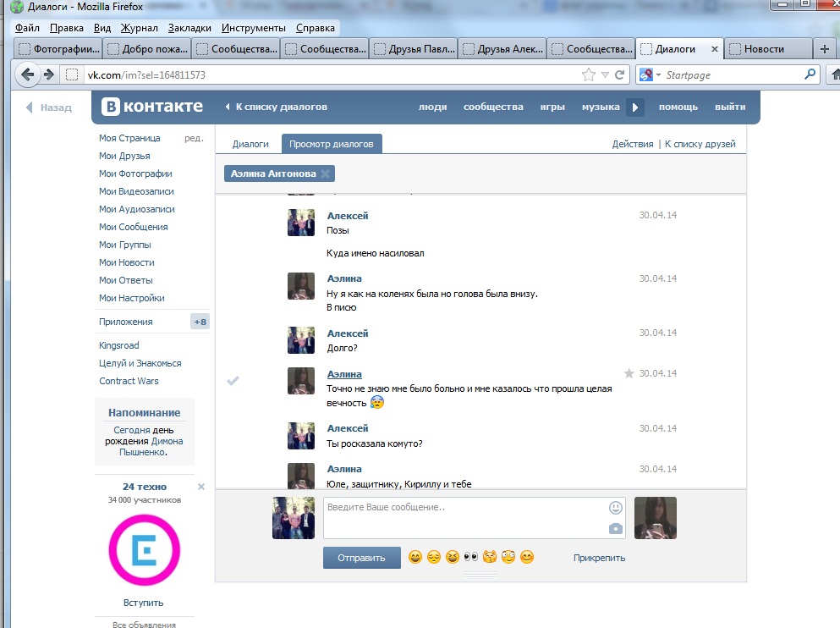This screenshot has width=840, height=628.
Task: Click the Firefox back arrow button
Action: pyautogui.click(x=27, y=75)
